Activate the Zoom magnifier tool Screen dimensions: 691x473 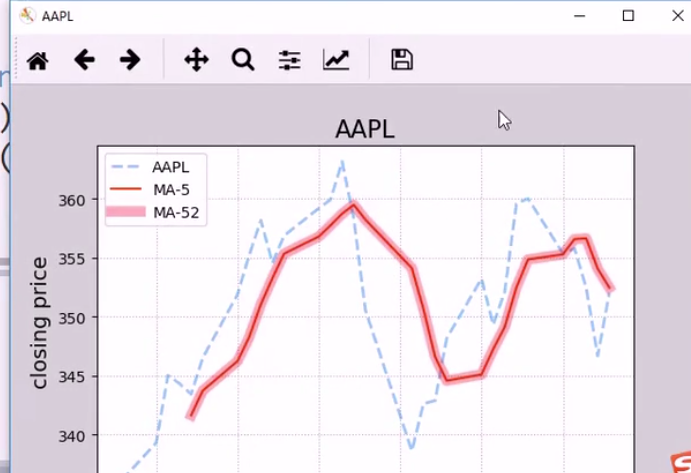[243, 60]
